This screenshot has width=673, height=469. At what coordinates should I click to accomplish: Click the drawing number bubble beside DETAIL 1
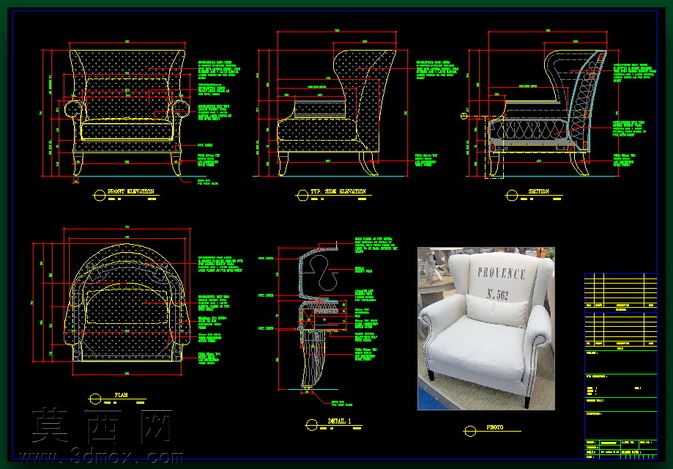pyautogui.click(x=312, y=425)
